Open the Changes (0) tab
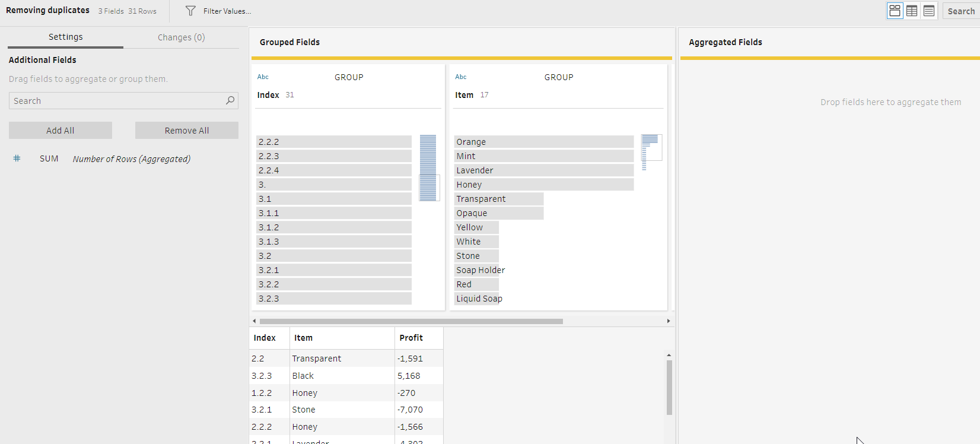This screenshot has width=980, height=444. [181, 37]
